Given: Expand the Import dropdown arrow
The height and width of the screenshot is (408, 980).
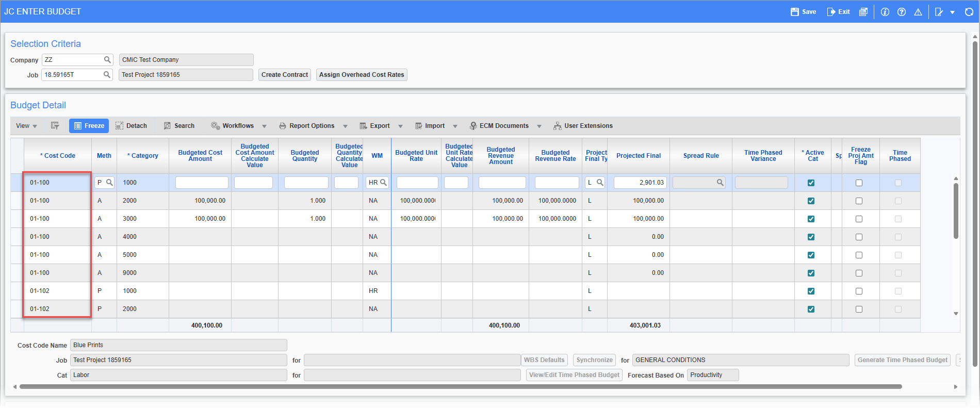Looking at the screenshot, I should tap(455, 126).
